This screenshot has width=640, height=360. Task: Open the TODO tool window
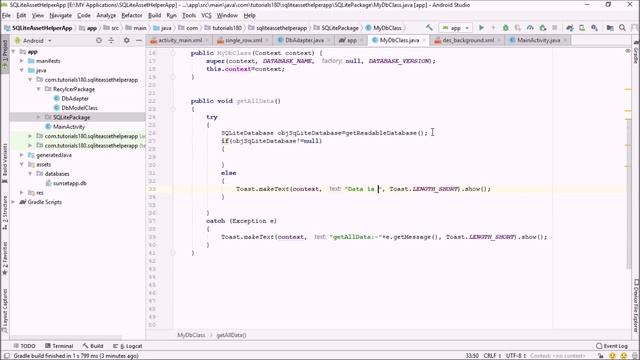pyautogui.click(x=24, y=346)
